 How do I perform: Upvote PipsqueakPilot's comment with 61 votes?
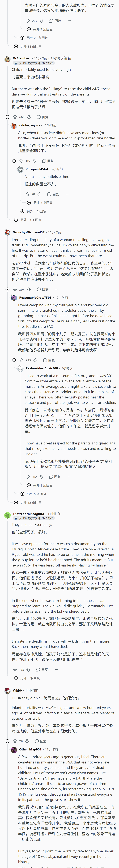point(28,194)
